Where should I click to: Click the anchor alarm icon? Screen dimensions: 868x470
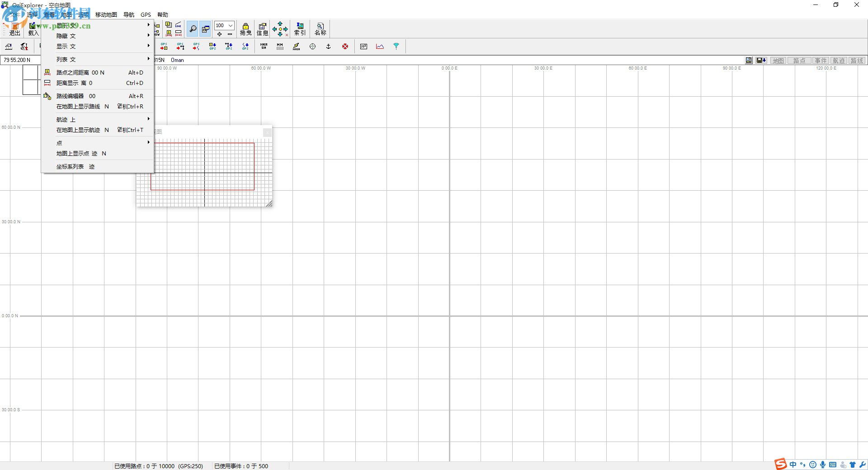pyautogui.click(x=329, y=46)
